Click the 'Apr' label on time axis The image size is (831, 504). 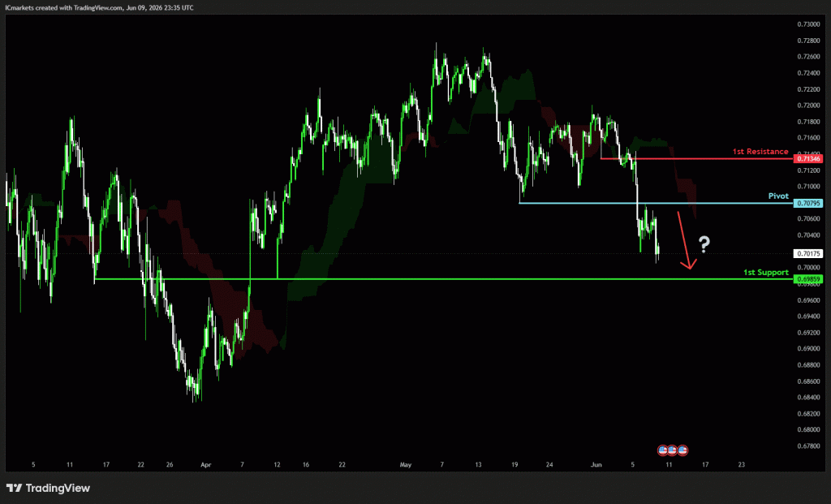pos(205,465)
